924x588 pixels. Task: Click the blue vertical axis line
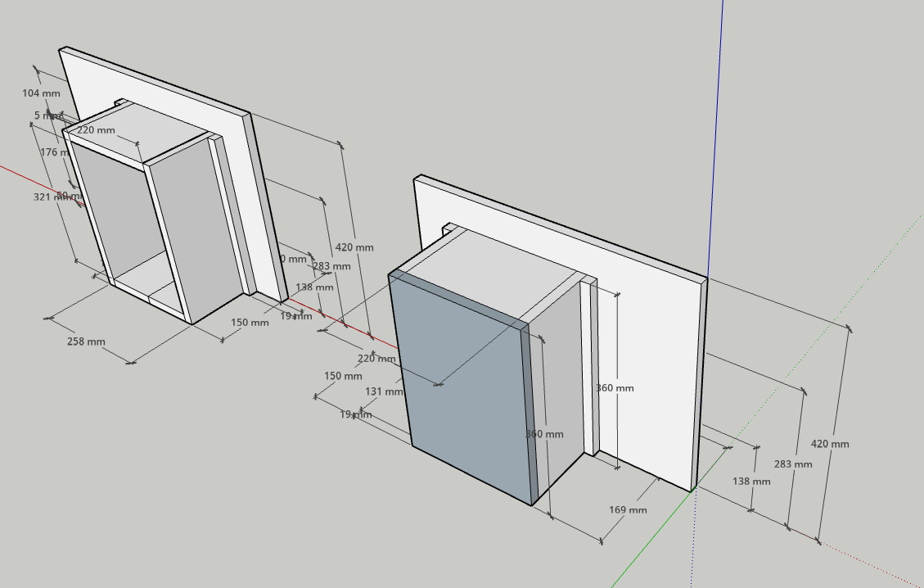pos(719,123)
